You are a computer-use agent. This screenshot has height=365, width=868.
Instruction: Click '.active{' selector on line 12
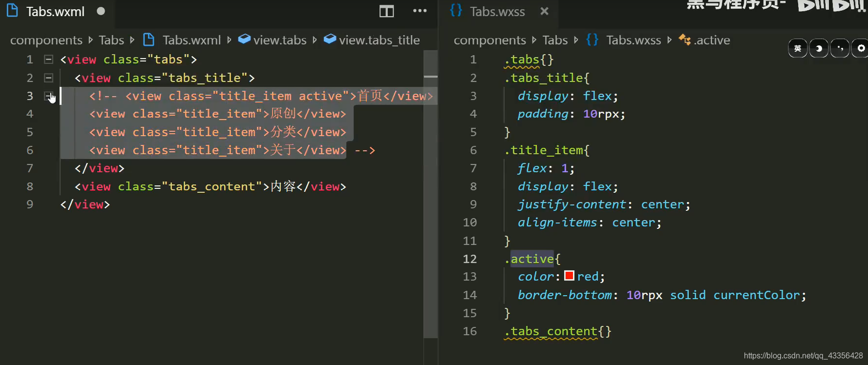pyautogui.click(x=532, y=259)
